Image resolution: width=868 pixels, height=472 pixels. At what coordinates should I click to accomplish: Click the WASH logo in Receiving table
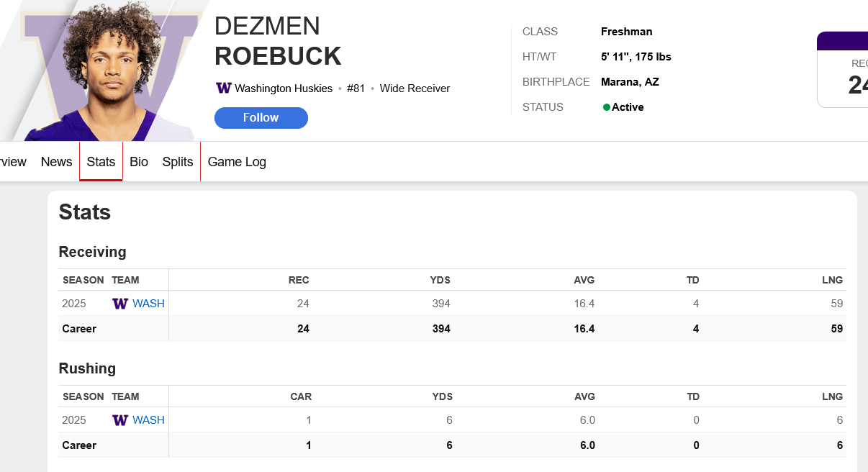[x=120, y=304]
